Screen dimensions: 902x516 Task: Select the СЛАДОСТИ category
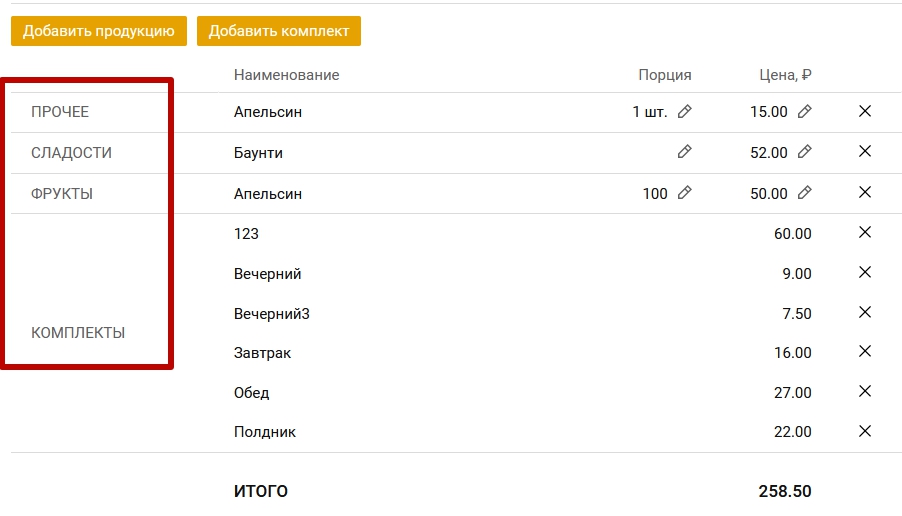click(71, 152)
